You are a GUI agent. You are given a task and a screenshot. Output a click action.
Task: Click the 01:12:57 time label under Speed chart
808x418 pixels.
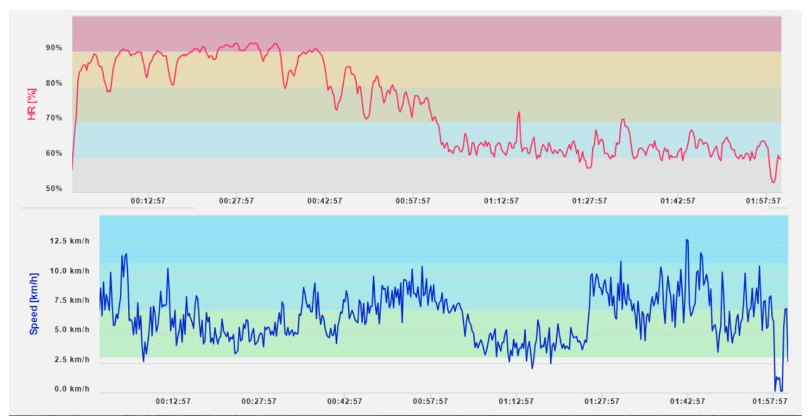[x=501, y=401]
